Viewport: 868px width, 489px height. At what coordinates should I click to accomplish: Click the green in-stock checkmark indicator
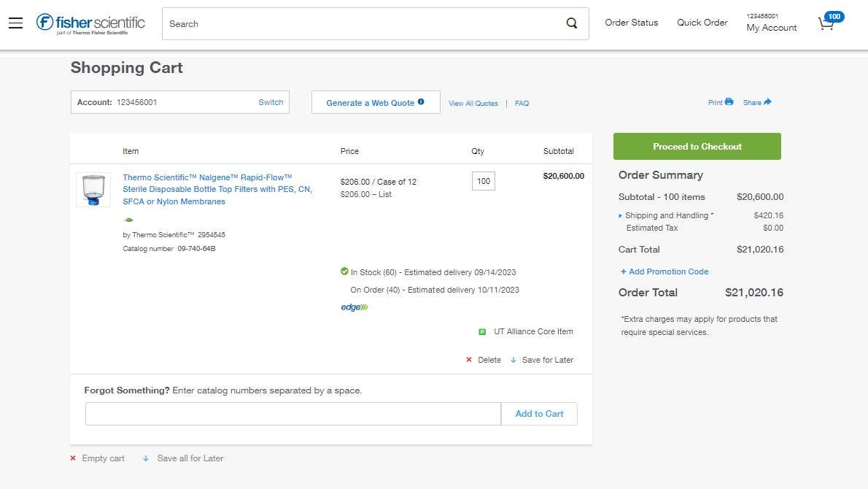[344, 272]
